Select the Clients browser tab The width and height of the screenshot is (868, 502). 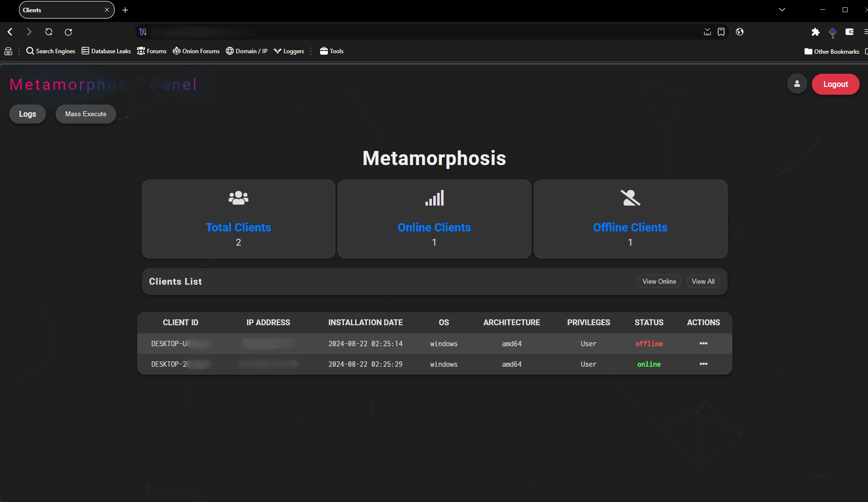[61, 10]
